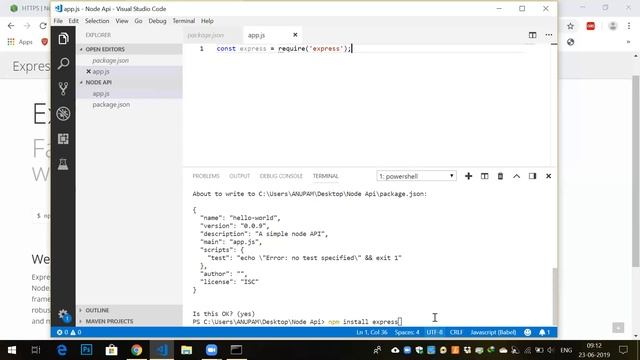Open Windows Start menu
The height and width of the screenshot is (360, 640).
point(12,350)
